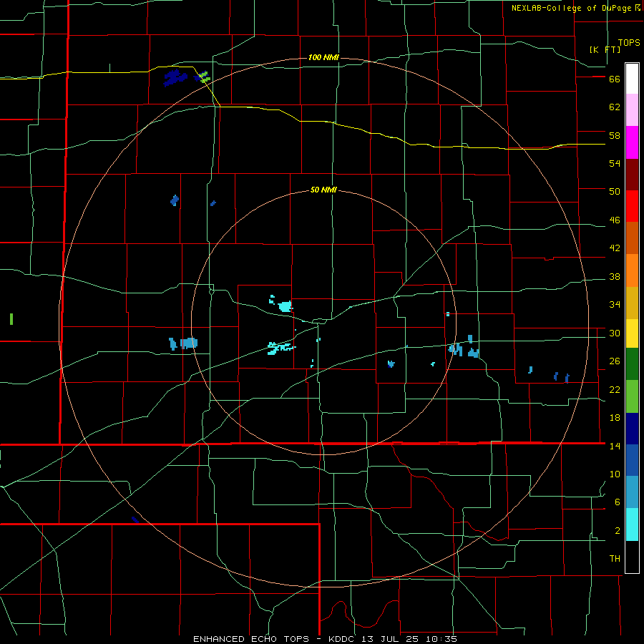Click the "14" scale label
Viewport: 644px width, 644px height.
pyautogui.click(x=615, y=446)
